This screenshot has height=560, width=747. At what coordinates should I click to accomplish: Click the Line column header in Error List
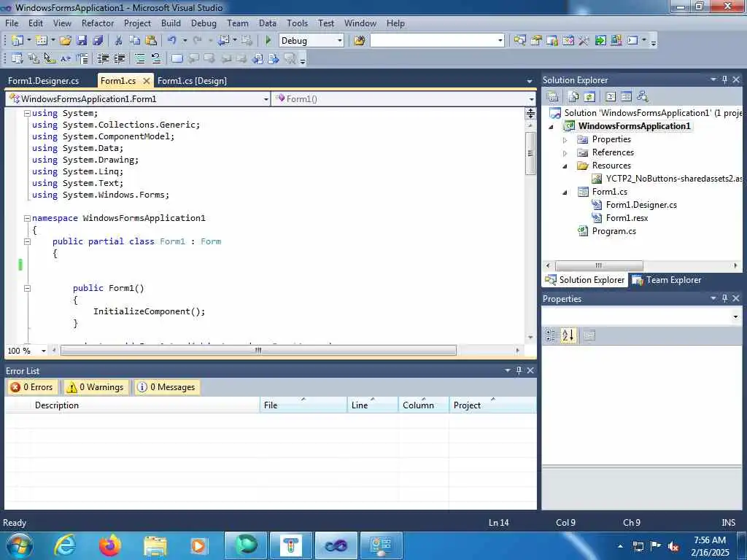[x=372, y=405]
